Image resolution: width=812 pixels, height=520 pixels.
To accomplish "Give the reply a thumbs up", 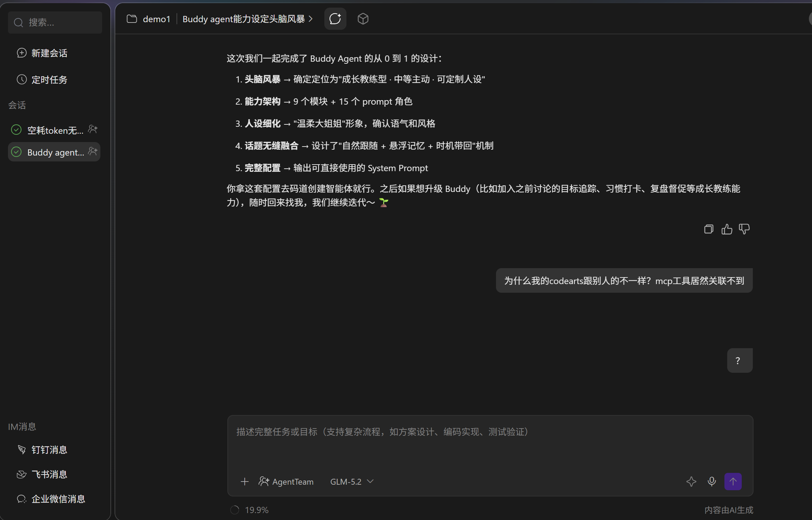I will point(727,229).
